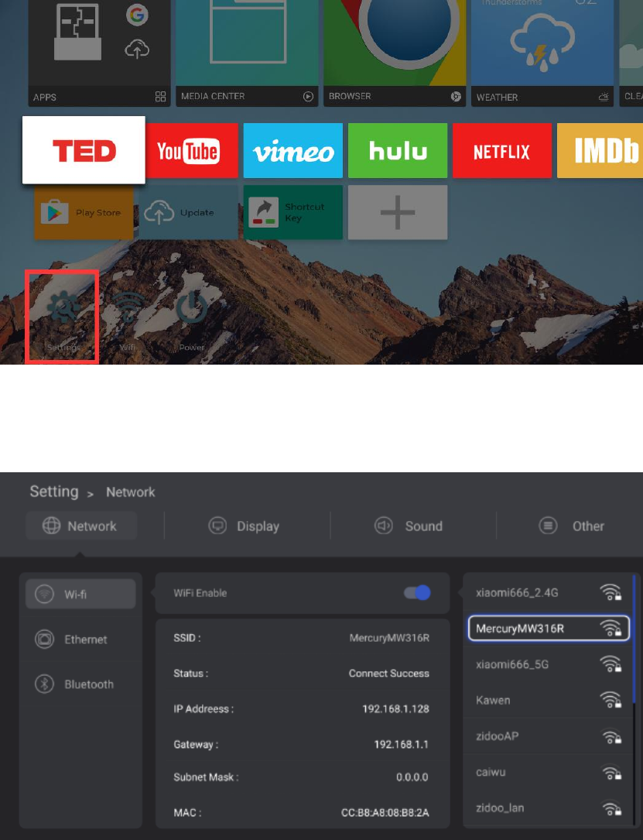Open the APPS tile
Image resolution: width=643 pixels, height=840 pixels.
pyautogui.click(x=99, y=53)
